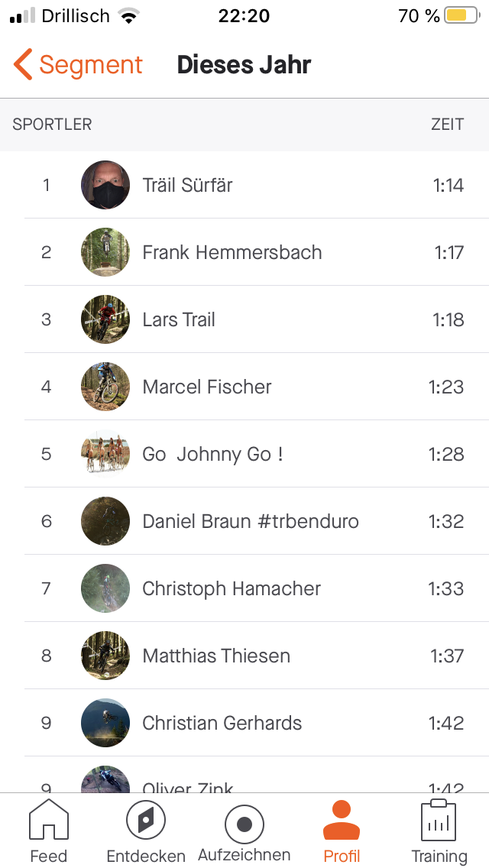Screen dimensions: 489x868
Task: Open the Training clipboard icon
Action: (439, 821)
